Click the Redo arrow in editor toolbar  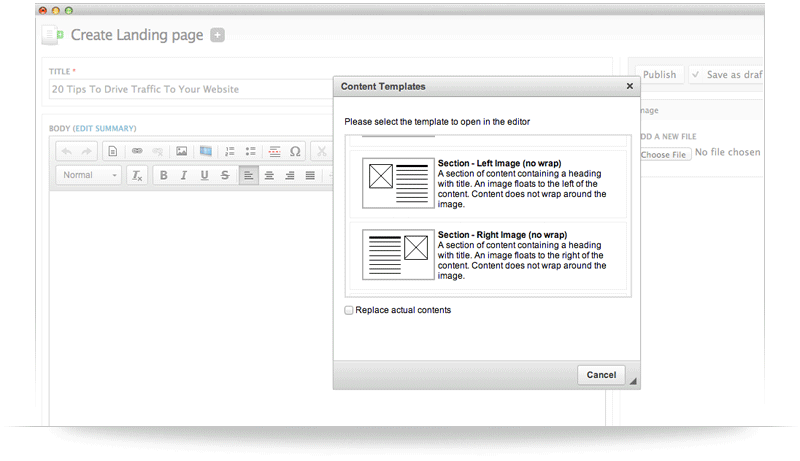[x=86, y=151]
